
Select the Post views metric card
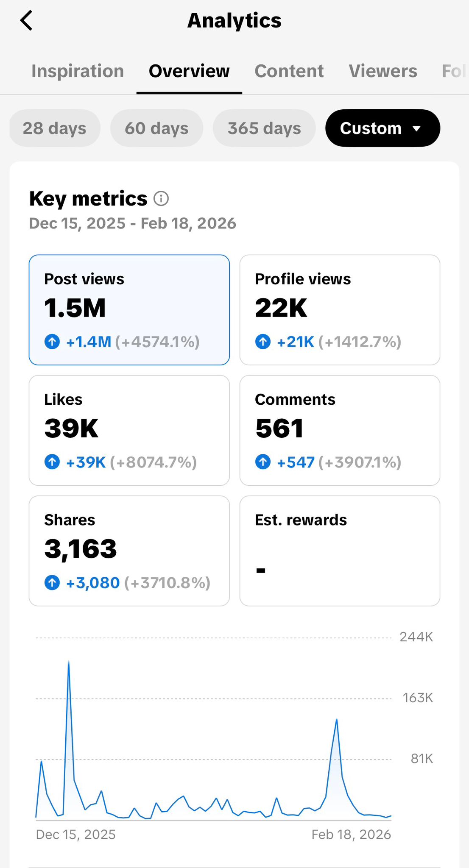[129, 309]
